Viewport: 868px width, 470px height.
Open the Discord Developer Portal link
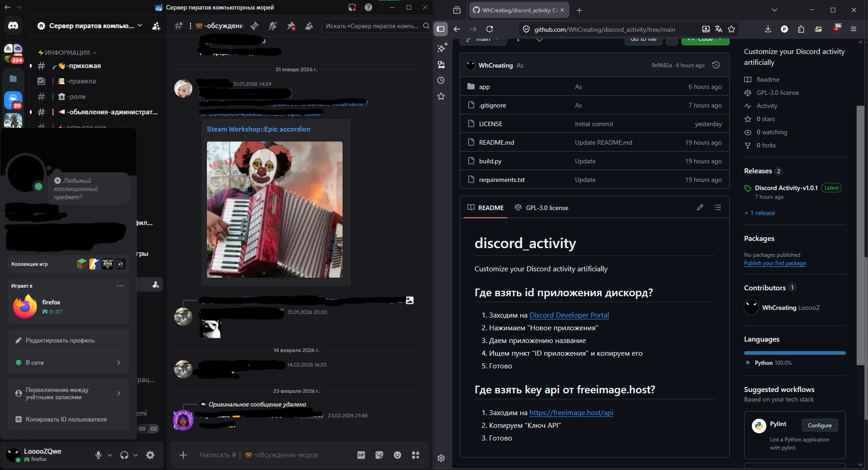(x=569, y=315)
